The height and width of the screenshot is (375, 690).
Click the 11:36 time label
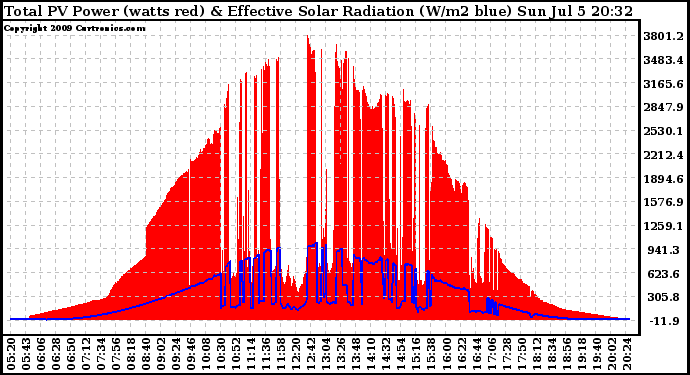pos(266,354)
